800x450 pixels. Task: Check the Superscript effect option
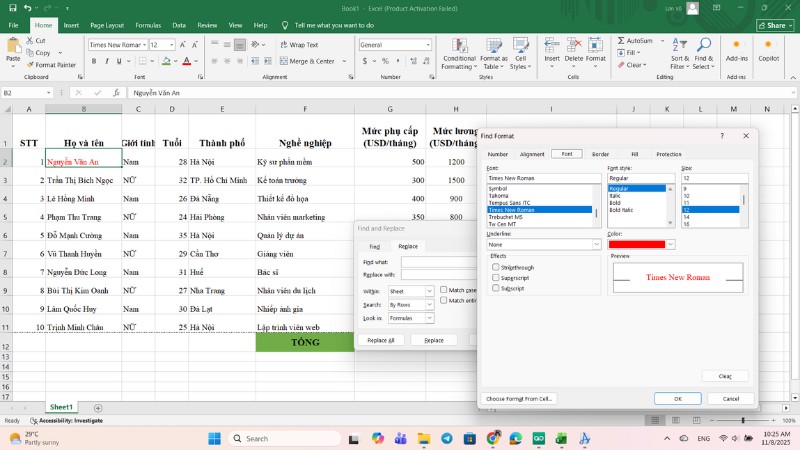coord(496,278)
